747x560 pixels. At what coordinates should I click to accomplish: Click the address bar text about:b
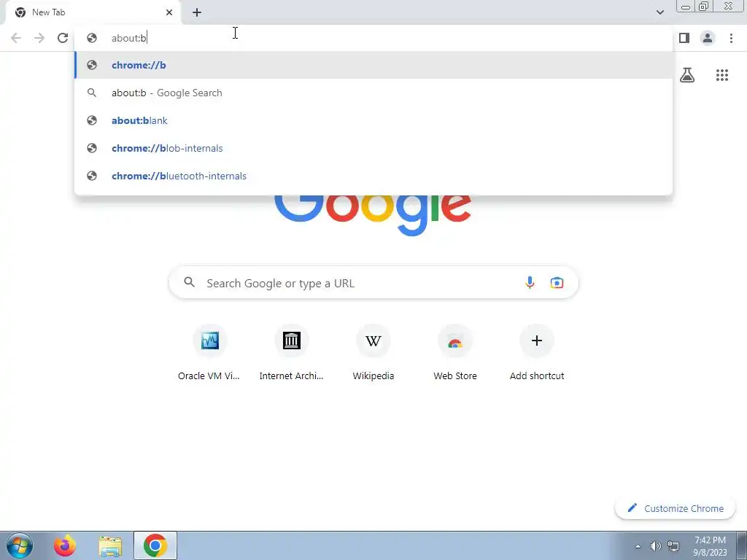click(129, 38)
